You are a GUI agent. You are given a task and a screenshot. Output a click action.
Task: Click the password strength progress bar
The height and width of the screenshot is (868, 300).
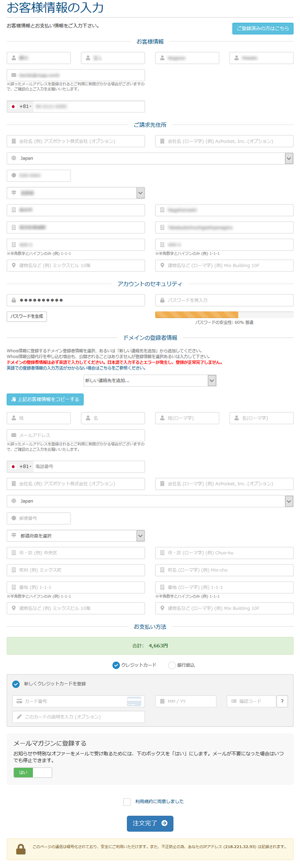click(224, 315)
